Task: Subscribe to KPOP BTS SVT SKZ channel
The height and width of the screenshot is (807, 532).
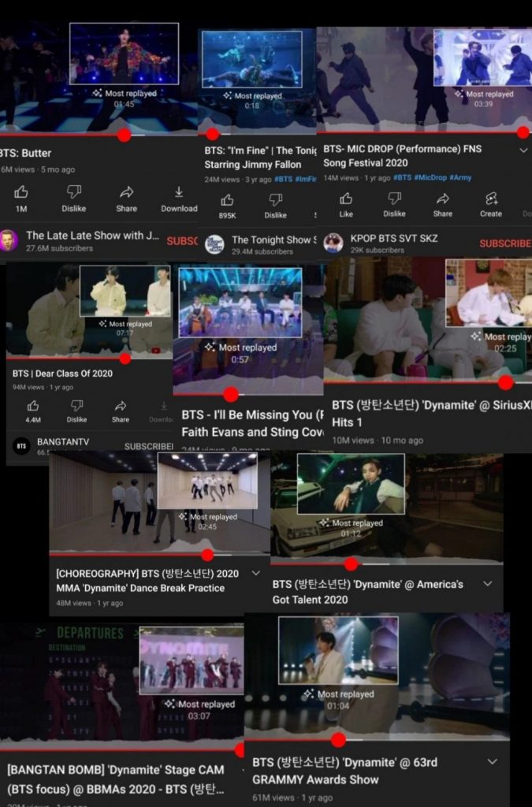Action: (504, 244)
